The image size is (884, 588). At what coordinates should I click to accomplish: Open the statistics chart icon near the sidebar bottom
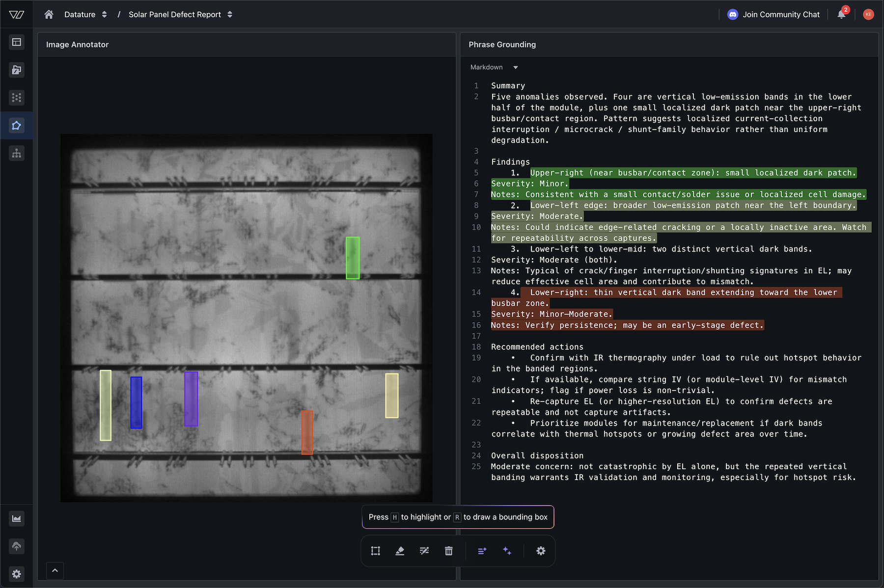(x=16, y=518)
